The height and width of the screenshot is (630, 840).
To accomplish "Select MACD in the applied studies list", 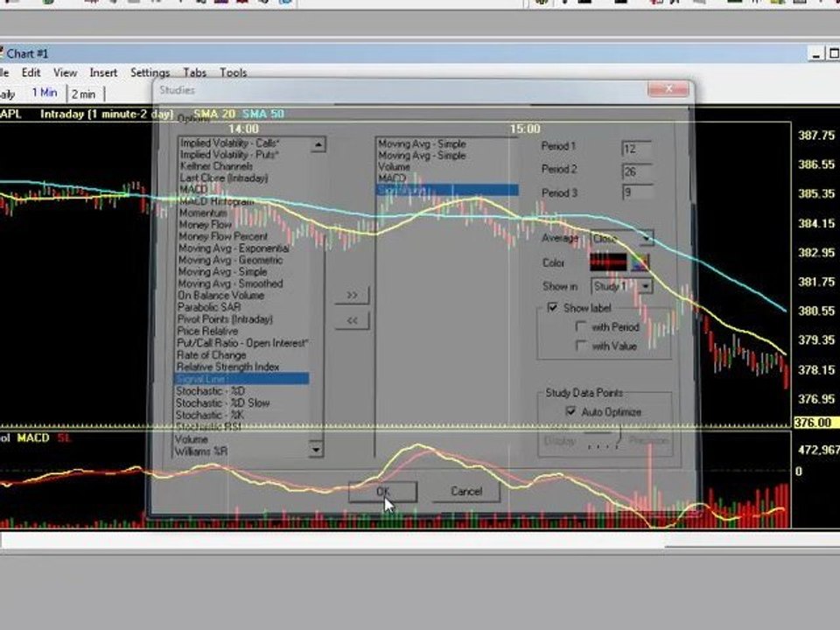I will tap(392, 178).
